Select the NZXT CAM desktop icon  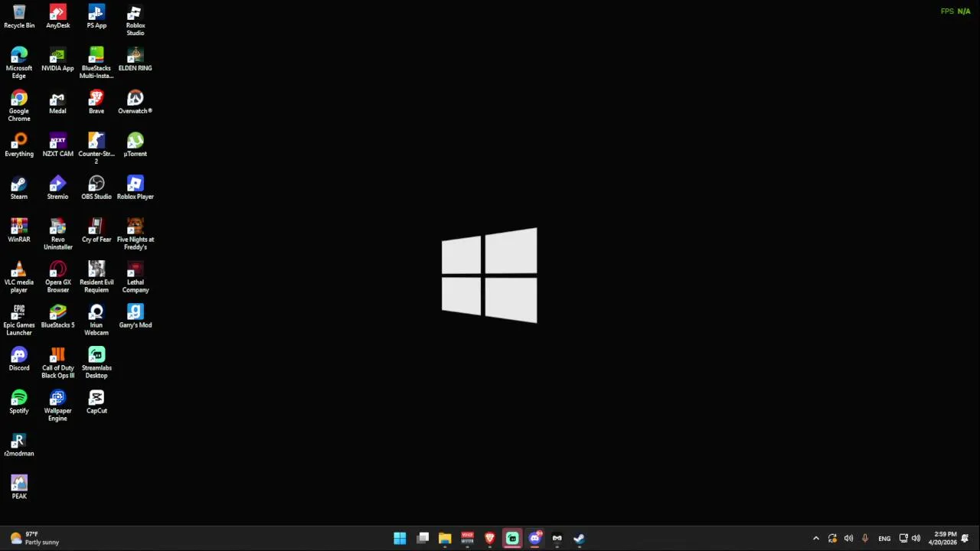point(57,145)
